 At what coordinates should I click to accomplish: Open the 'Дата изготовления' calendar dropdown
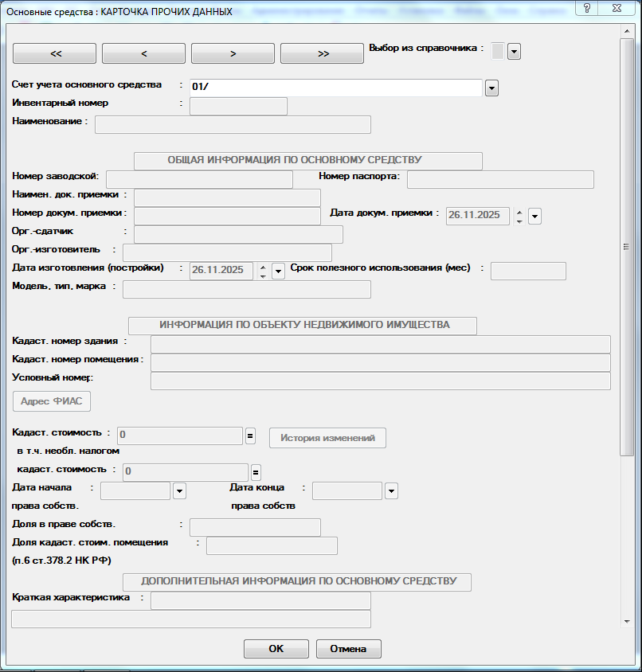tap(278, 272)
